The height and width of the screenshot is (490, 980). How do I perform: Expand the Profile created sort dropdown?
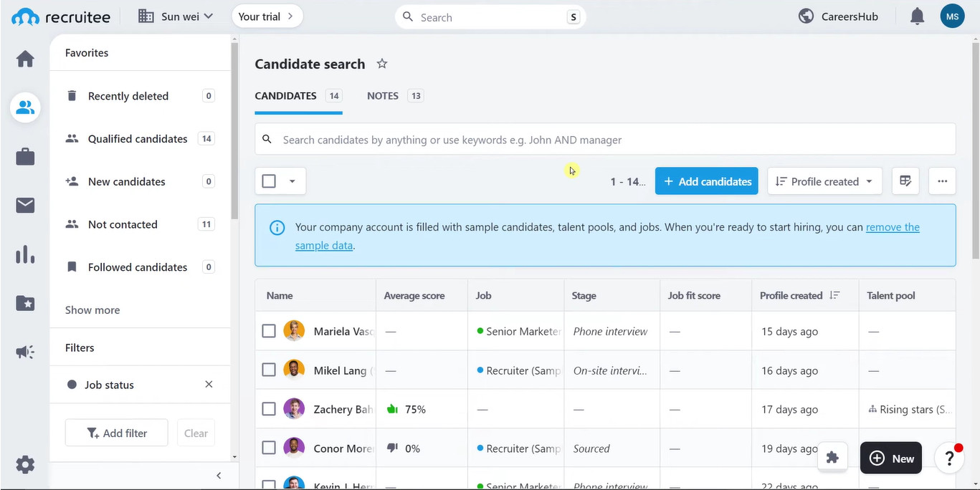tap(824, 181)
